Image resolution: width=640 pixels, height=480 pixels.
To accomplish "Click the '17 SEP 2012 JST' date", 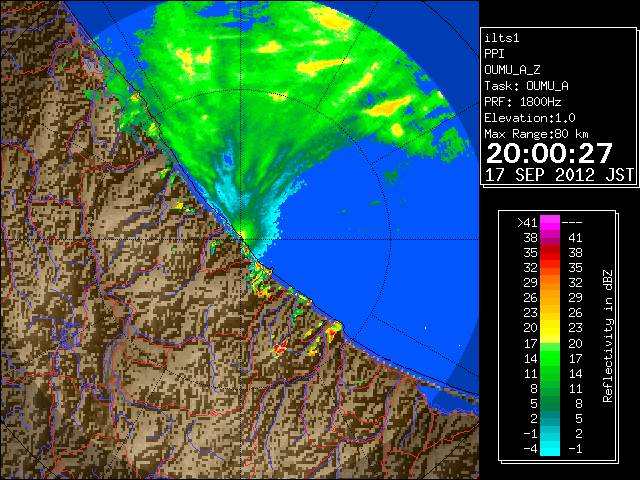I will (x=559, y=175).
